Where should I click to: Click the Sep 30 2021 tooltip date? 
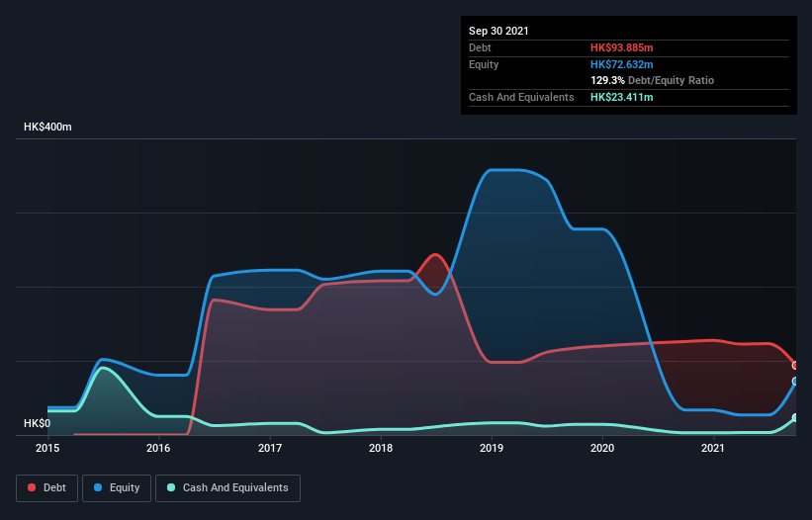pyautogui.click(x=498, y=31)
